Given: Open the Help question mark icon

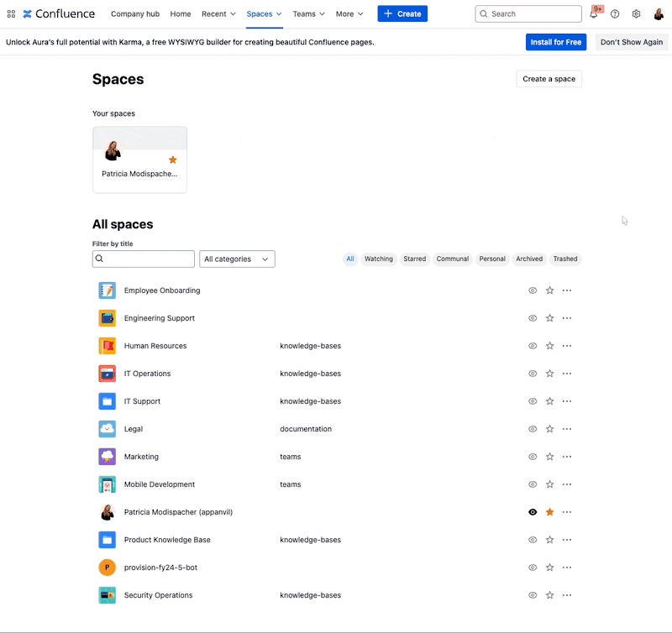Looking at the screenshot, I should 614,13.
